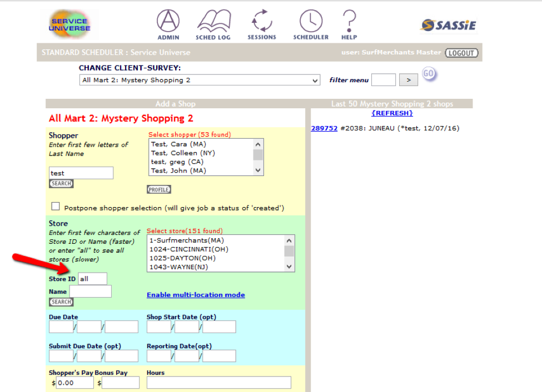This screenshot has width=542, height=392.
Task: Click Shop Start Date month field
Action: 158,326
